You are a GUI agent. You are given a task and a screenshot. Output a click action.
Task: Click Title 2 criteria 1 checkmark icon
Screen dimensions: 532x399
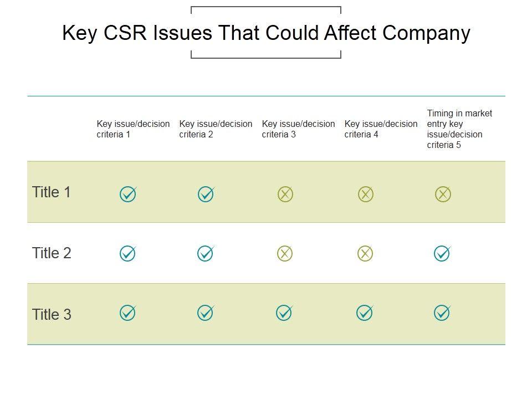click(x=127, y=254)
